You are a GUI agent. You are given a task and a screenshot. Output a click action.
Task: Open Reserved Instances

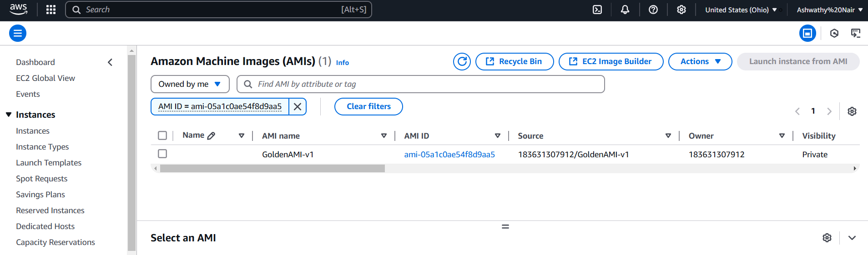[x=50, y=210]
